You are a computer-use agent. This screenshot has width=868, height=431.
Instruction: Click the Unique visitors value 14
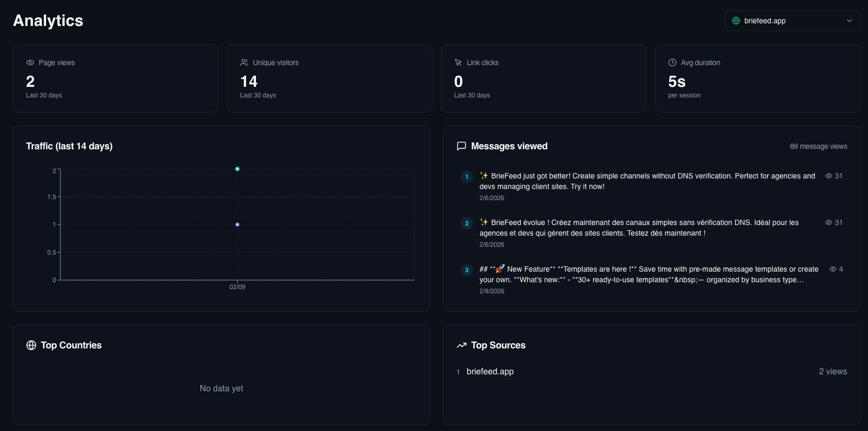tap(249, 82)
